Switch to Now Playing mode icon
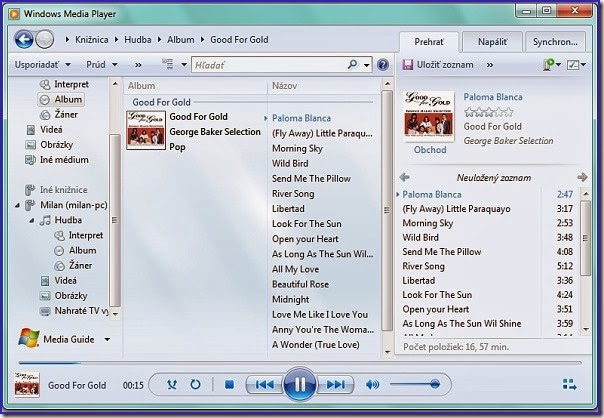The image size is (604, 418). 569,384
